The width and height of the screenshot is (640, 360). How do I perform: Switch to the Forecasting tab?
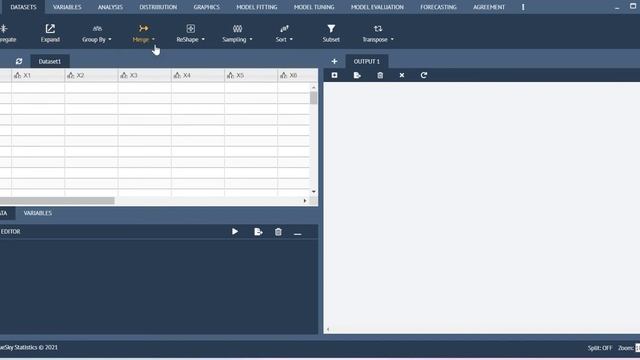click(438, 7)
